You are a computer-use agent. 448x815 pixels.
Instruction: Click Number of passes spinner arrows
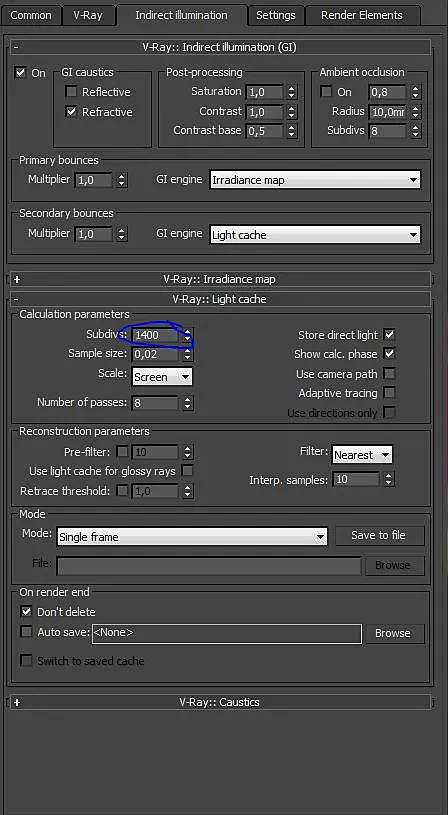click(188, 402)
